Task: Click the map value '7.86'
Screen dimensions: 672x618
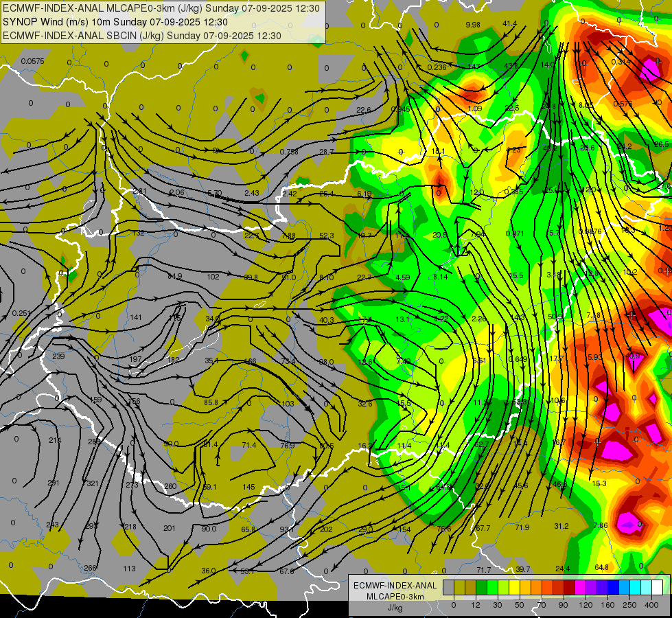Action: [601, 525]
